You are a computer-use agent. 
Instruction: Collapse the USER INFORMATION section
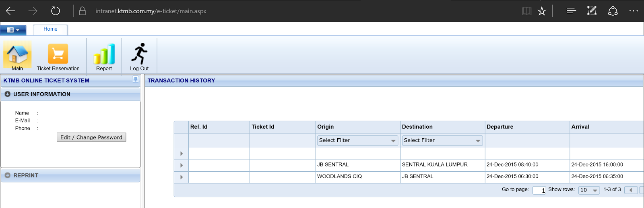pyautogui.click(x=8, y=94)
